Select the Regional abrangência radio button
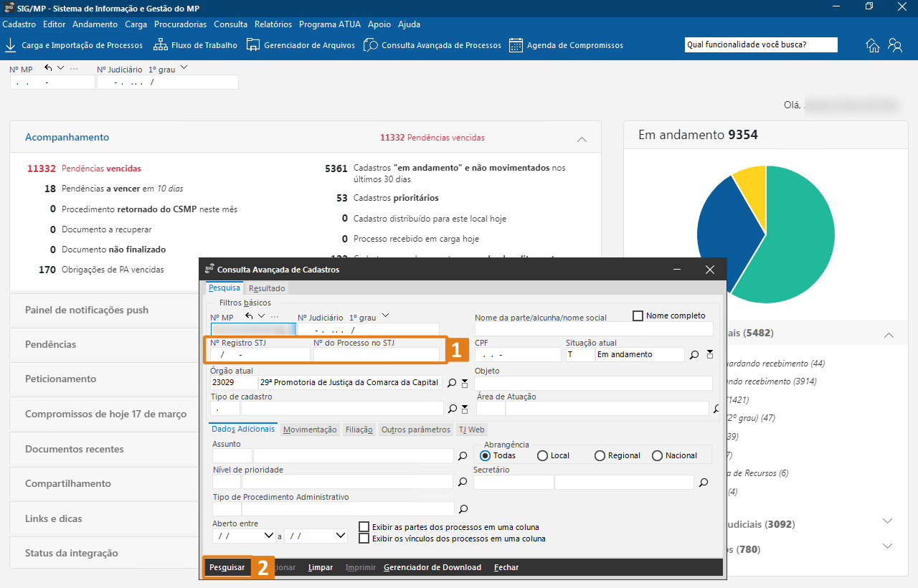 (x=600, y=455)
